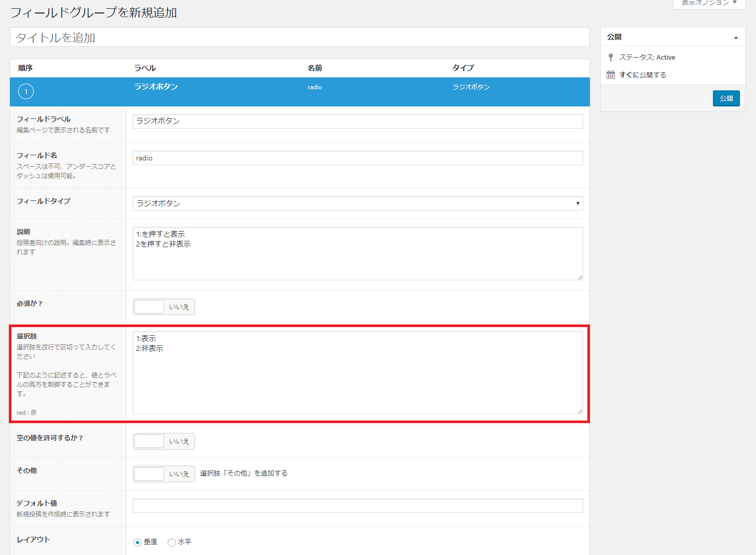The width and height of the screenshot is (756, 555).
Task: Click the resize grip of 選択肢 textarea
Action: click(x=580, y=411)
